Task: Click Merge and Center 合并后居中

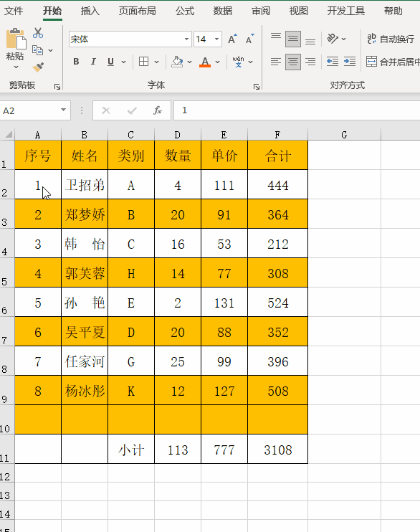Action: click(393, 62)
